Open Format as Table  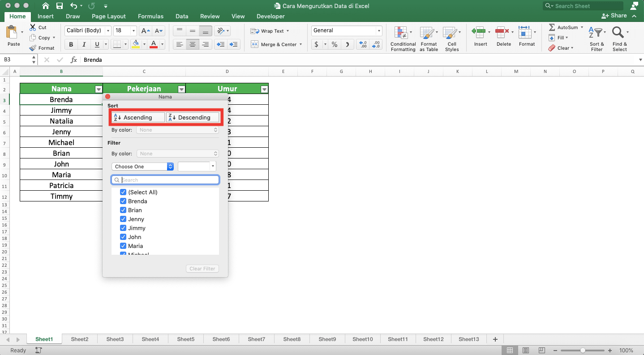(429, 38)
